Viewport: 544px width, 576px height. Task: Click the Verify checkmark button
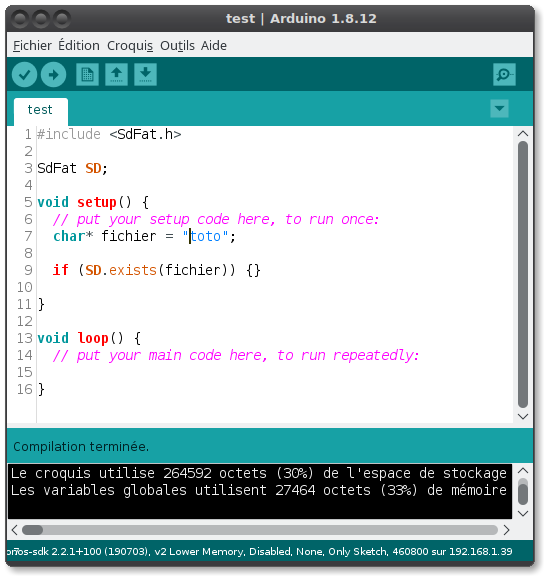[x=24, y=75]
